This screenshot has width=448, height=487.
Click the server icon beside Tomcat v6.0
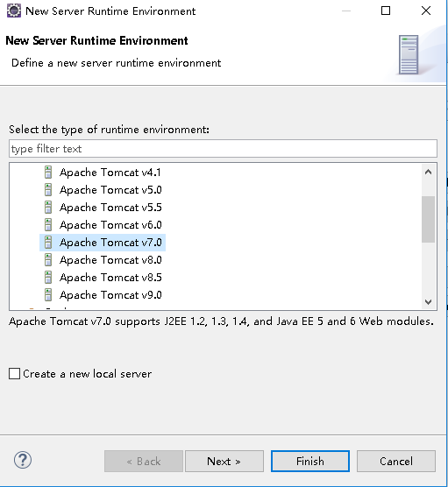click(48, 225)
